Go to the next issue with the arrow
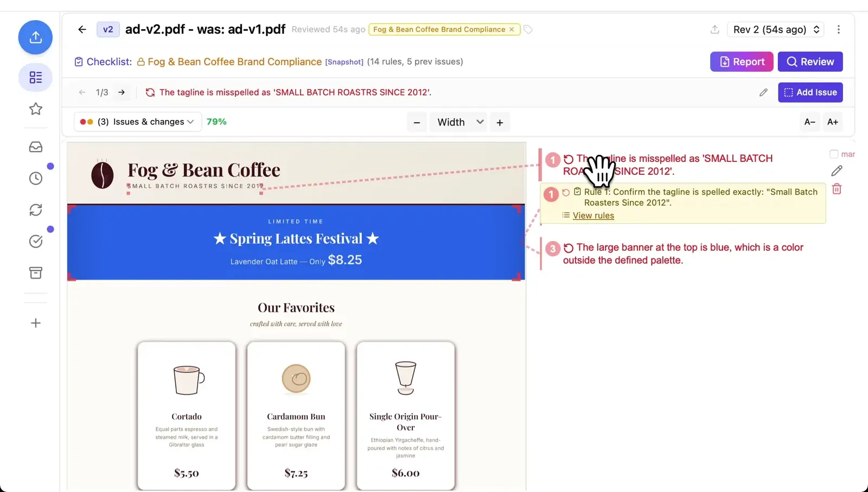Viewport: 868px width, 492px height. click(x=122, y=92)
